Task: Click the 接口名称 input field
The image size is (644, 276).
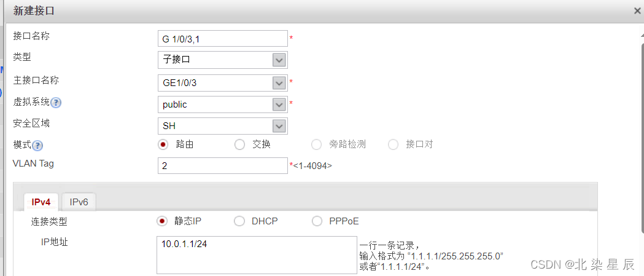Action: [223, 39]
